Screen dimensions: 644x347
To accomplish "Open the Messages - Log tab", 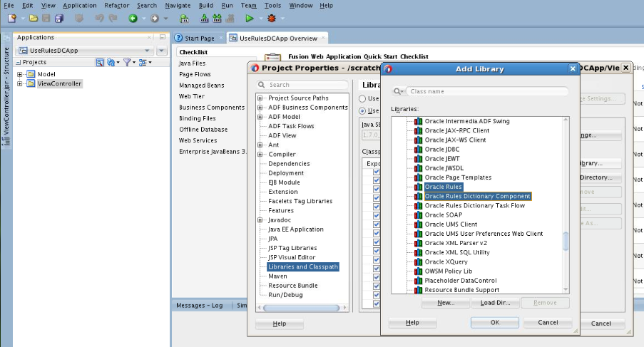I will (x=199, y=305).
